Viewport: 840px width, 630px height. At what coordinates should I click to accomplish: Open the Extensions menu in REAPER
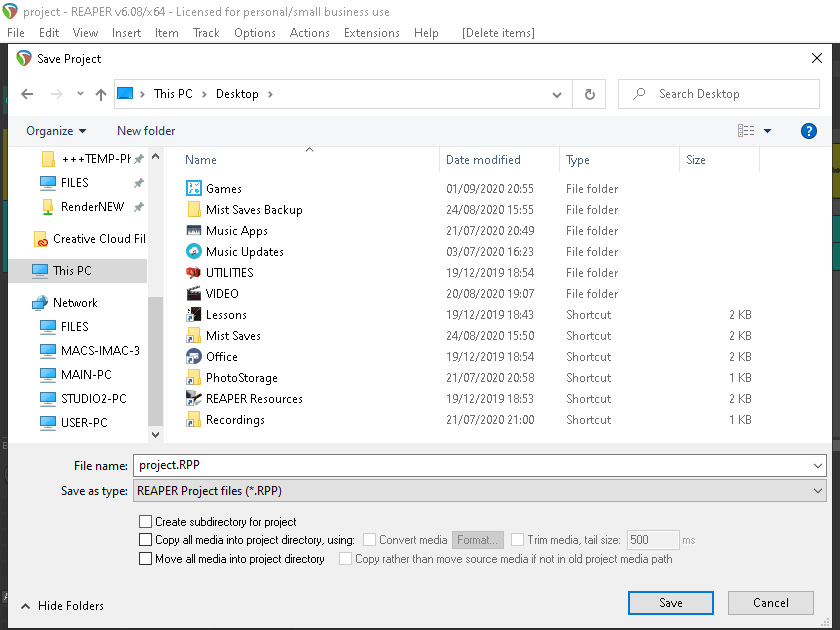point(372,33)
